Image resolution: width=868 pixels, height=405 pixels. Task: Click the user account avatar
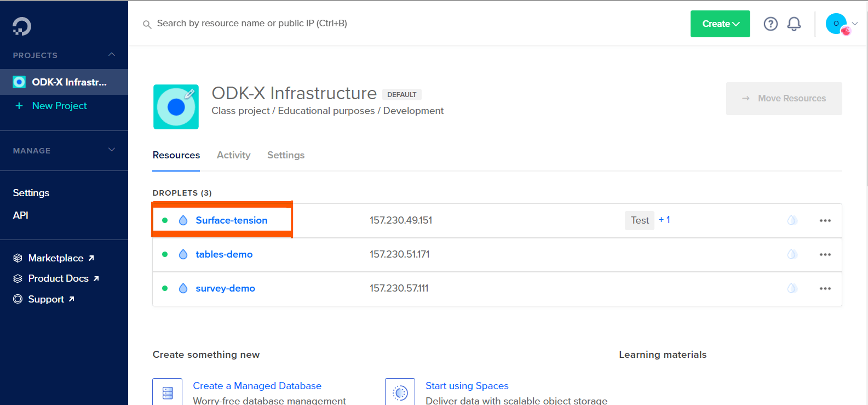837,24
